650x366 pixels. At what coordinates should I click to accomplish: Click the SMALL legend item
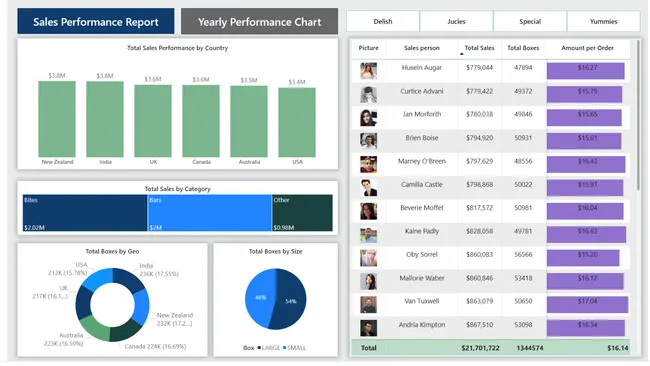[294, 348]
